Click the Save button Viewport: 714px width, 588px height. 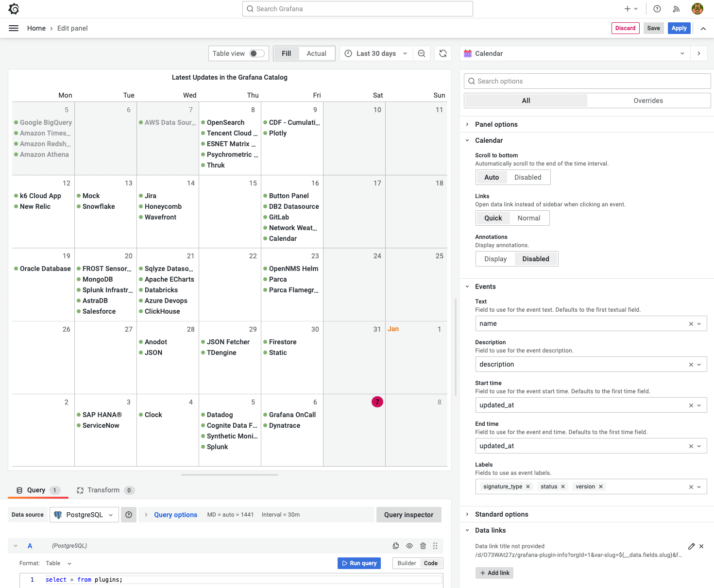point(653,28)
